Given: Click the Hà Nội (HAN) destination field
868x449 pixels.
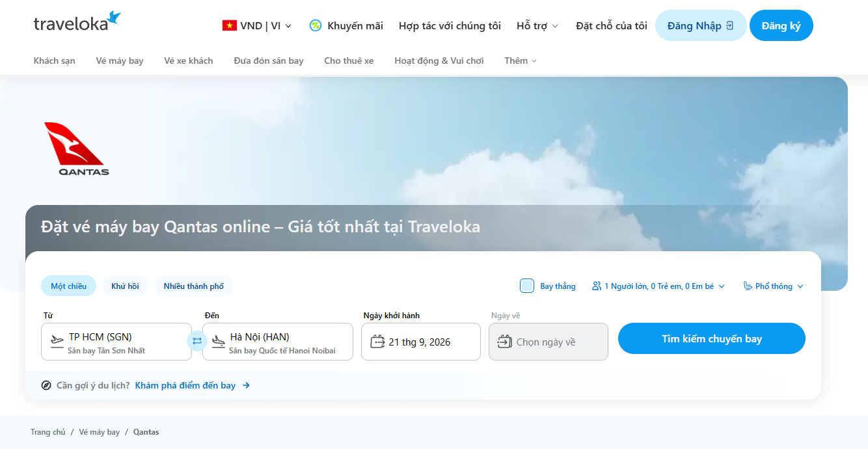Looking at the screenshot, I should (x=278, y=342).
